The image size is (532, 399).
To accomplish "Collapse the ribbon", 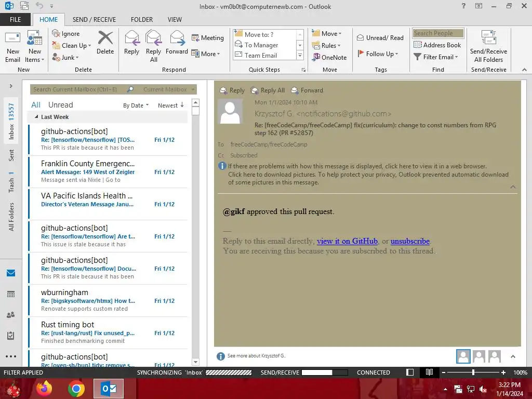I will pyautogui.click(x=524, y=70).
